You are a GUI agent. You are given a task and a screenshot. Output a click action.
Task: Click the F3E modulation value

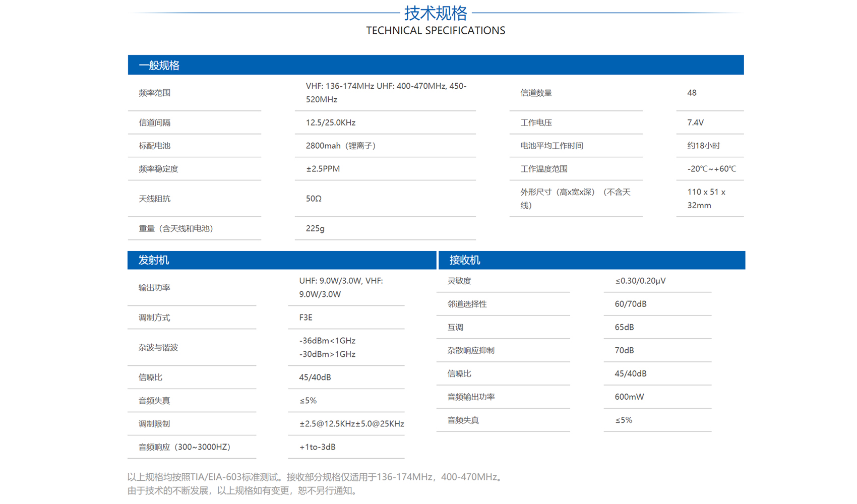(x=305, y=318)
